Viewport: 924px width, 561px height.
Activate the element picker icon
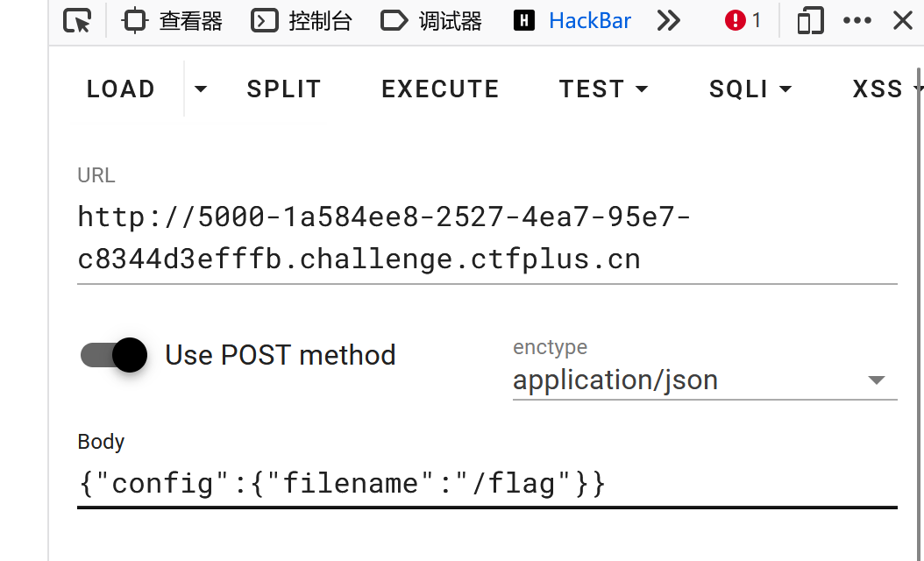pos(78,21)
